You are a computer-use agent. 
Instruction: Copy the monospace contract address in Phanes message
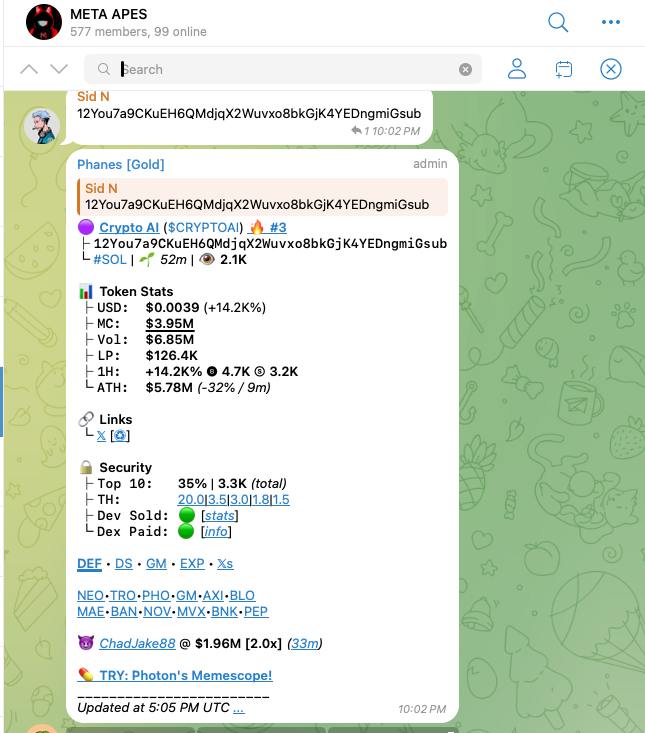(x=270, y=244)
